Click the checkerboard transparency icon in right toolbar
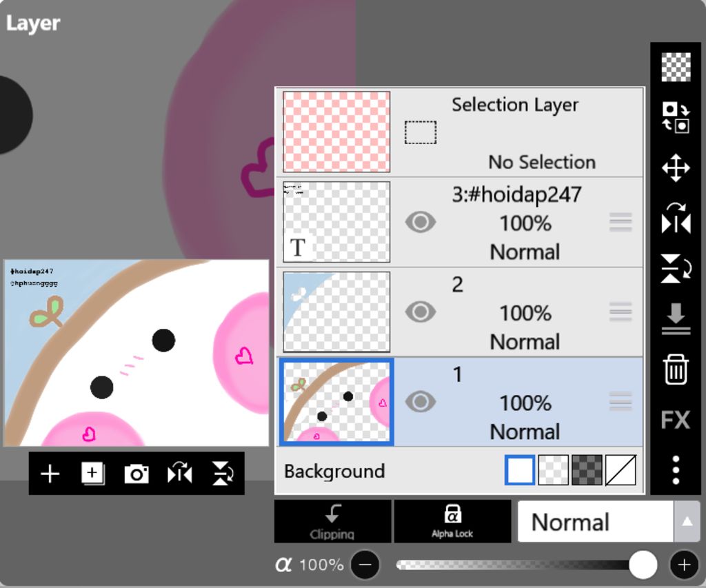 (676, 67)
